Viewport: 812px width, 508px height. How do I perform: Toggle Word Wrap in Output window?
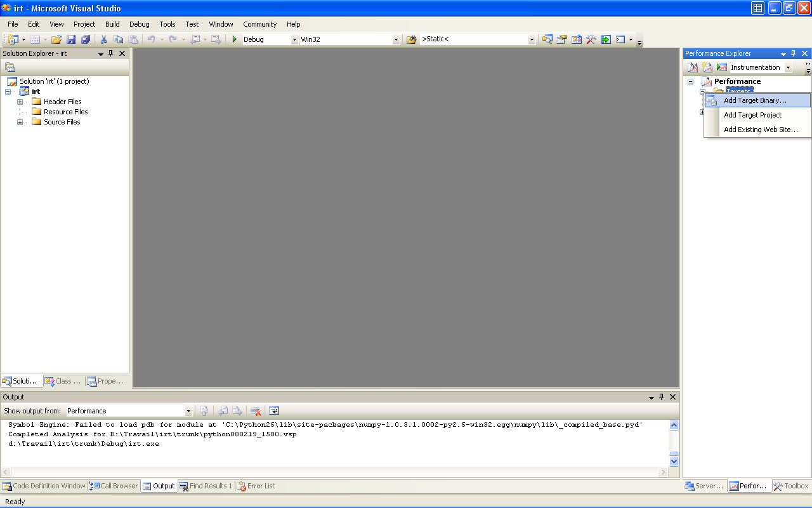[274, 411]
